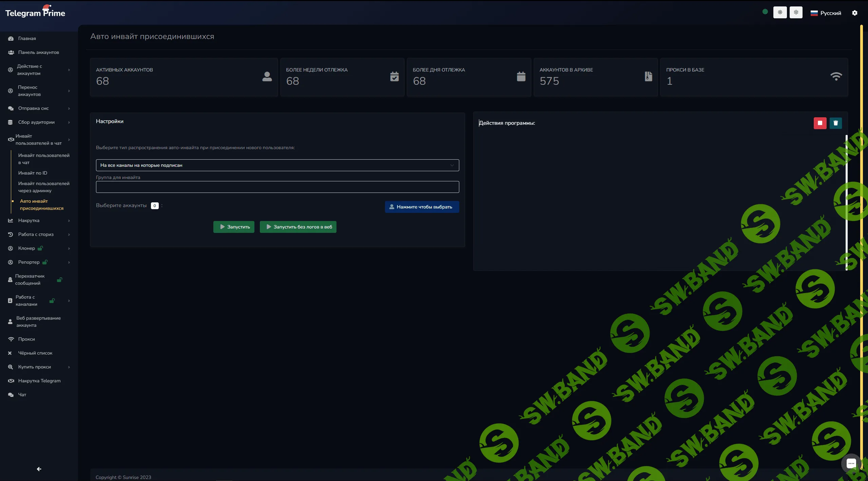
Task: Go to Панель аккаунтов in sidebar
Action: click(x=38, y=52)
